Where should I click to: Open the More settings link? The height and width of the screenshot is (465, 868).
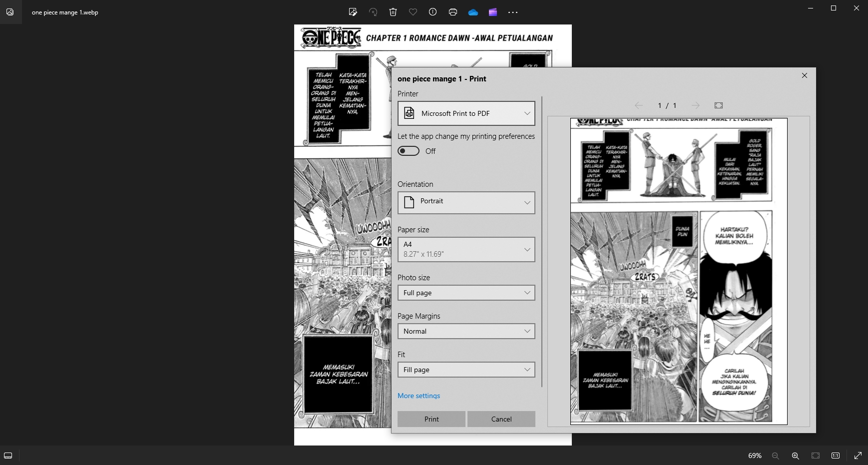[x=419, y=396]
